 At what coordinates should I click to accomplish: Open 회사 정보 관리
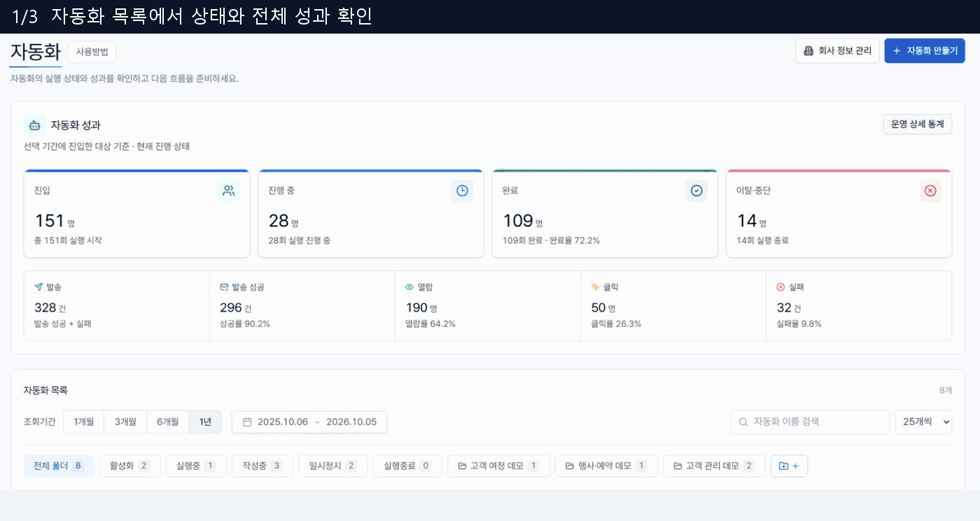click(x=837, y=50)
